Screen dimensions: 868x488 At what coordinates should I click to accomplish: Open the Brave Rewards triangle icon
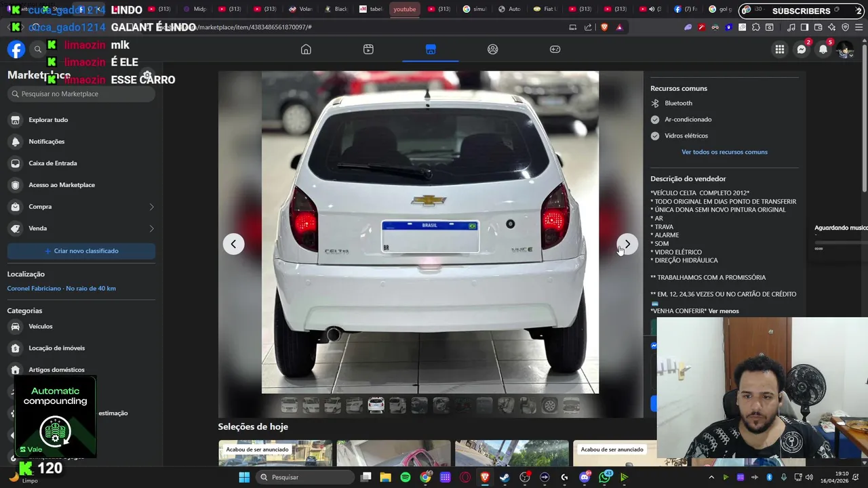coord(619,27)
